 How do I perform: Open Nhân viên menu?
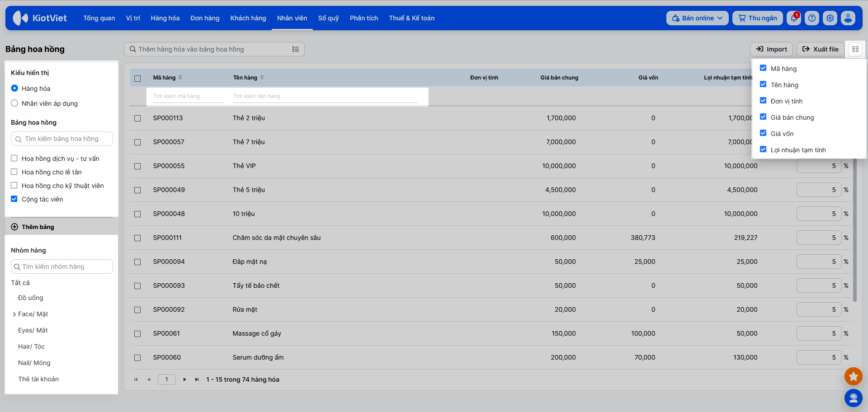(292, 18)
